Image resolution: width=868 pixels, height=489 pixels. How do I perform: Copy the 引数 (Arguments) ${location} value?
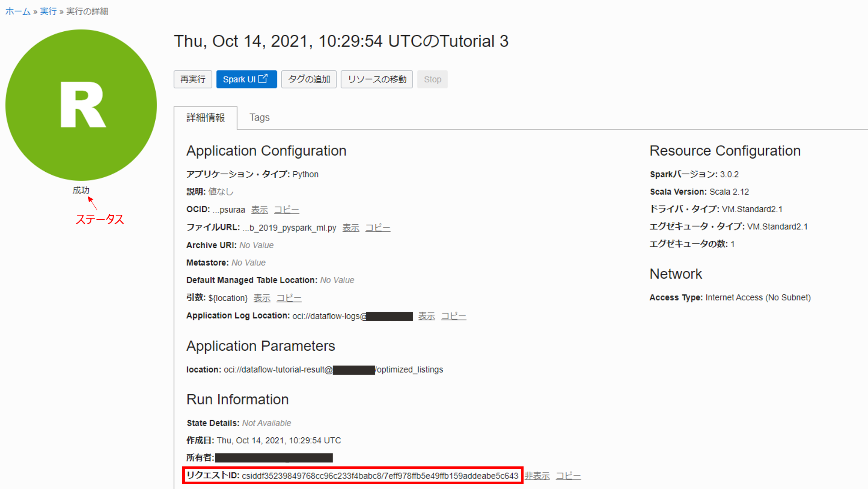click(x=289, y=298)
